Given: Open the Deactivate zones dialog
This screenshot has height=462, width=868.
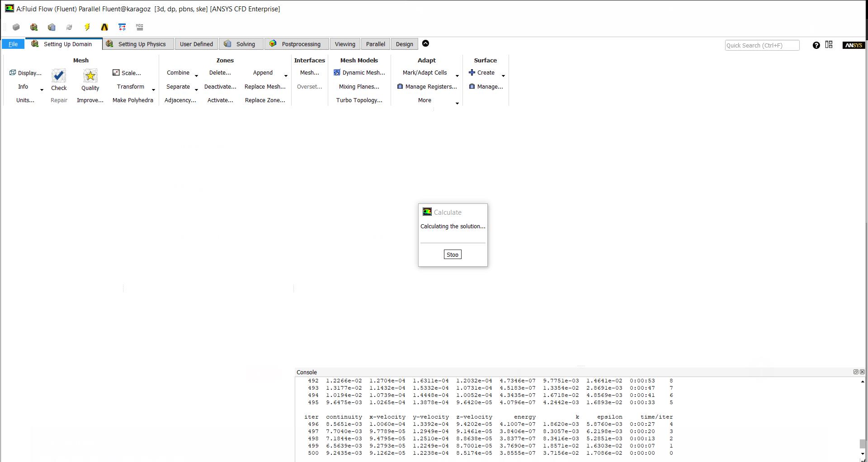Looking at the screenshot, I should pyautogui.click(x=220, y=87).
